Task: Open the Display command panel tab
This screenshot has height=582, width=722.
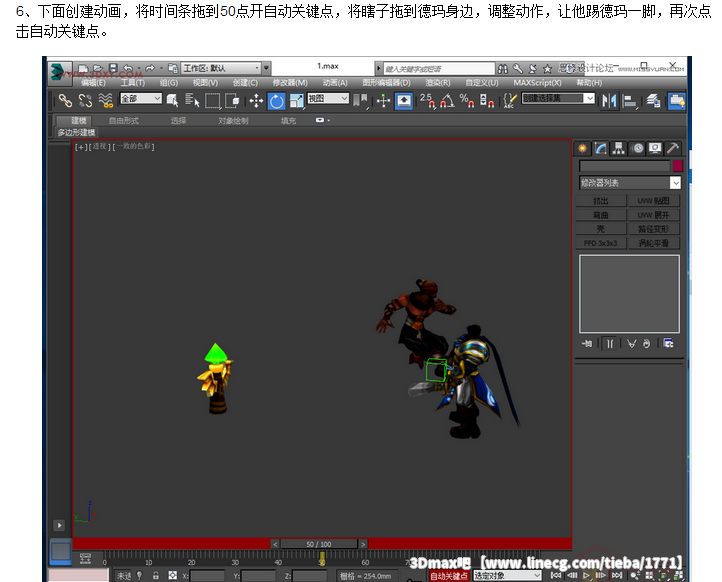Action: 655,148
